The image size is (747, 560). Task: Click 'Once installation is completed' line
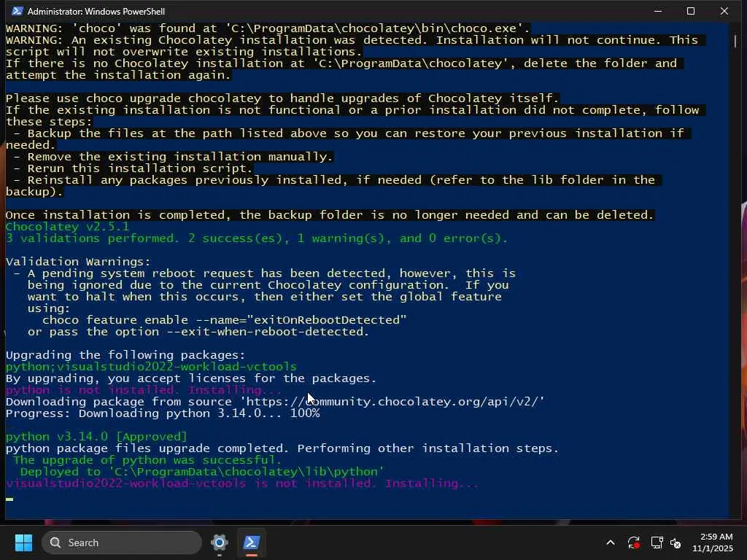[330, 215]
